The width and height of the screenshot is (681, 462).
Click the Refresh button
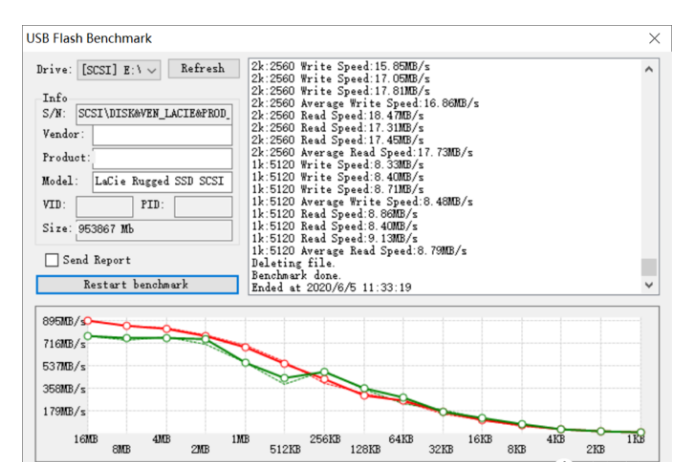point(203,69)
